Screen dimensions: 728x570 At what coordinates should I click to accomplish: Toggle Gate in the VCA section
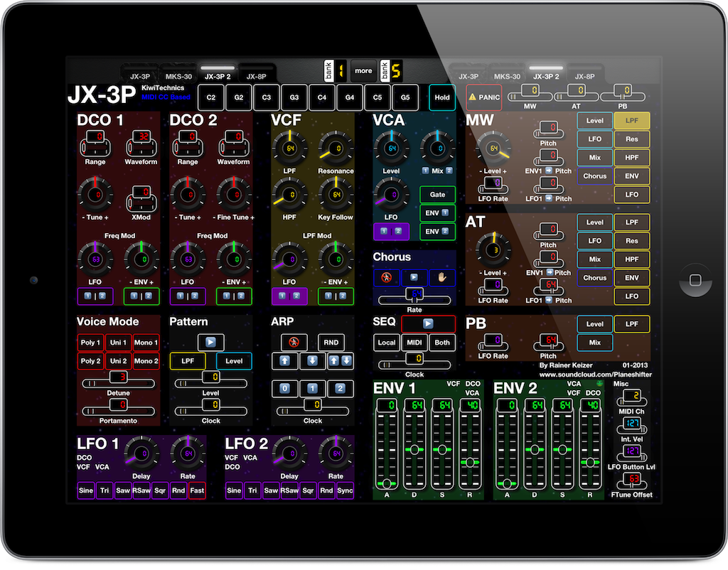[437, 194]
